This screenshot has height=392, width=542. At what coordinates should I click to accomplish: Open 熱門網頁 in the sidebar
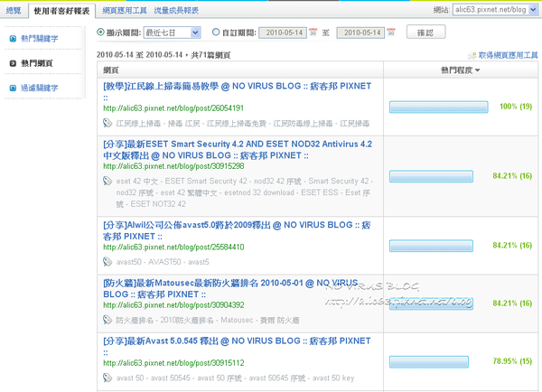(x=37, y=63)
